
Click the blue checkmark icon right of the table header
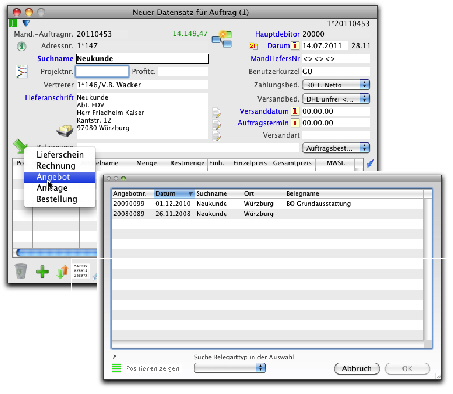370,163
